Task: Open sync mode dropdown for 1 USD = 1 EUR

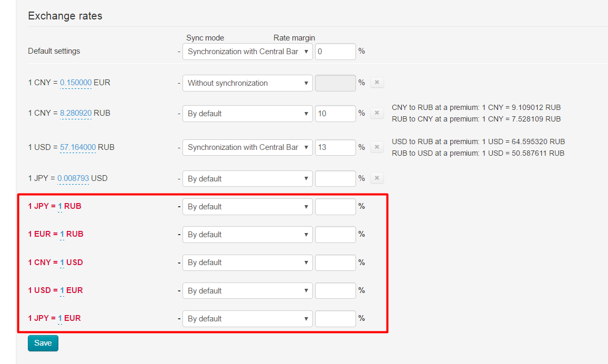Action: (x=247, y=290)
